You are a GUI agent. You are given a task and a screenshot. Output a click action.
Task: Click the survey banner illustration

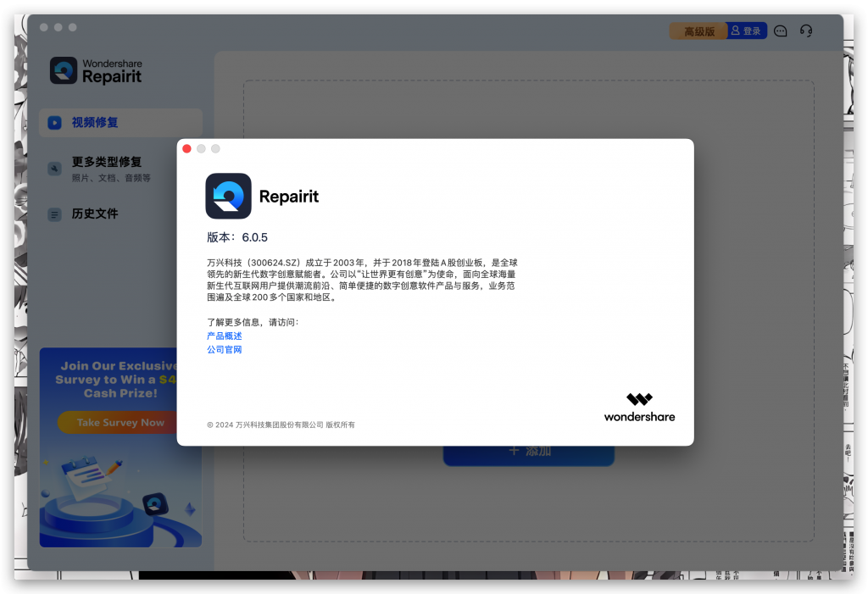pos(120,496)
